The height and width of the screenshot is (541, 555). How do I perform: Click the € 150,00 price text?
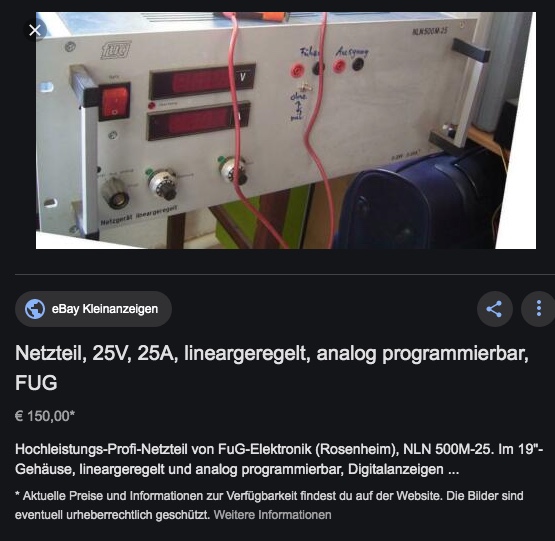(x=45, y=416)
